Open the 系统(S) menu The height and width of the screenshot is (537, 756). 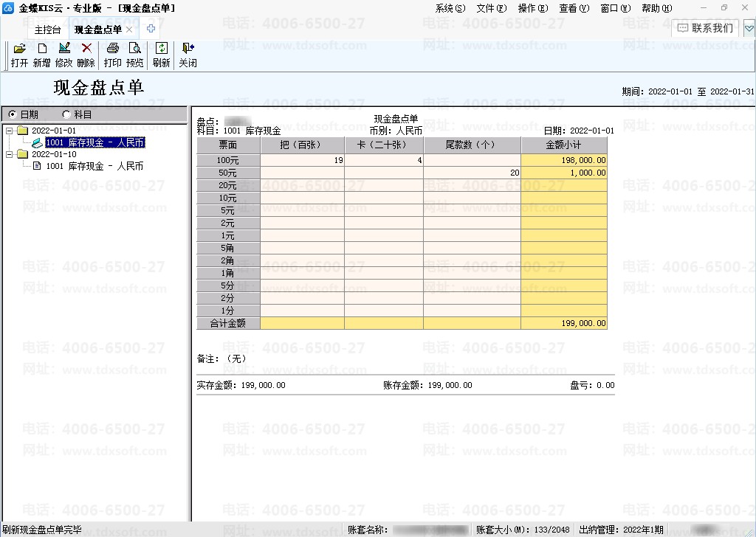point(450,8)
